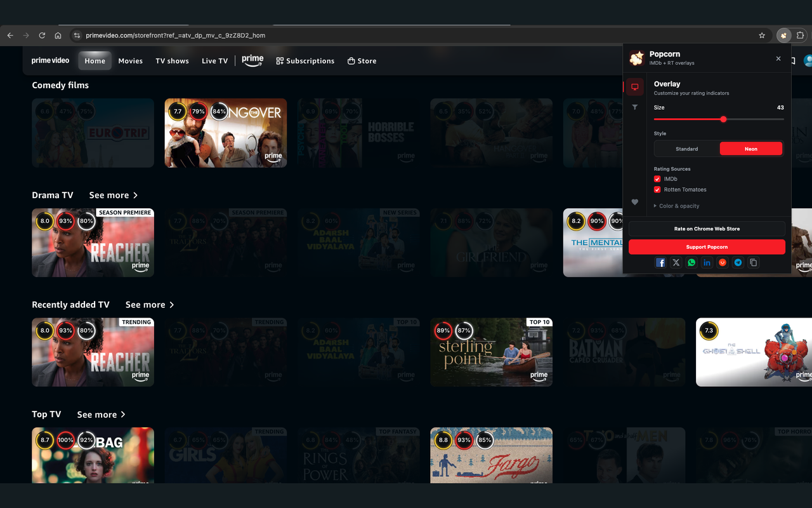
Task: Go to the Home tab
Action: coord(95,61)
